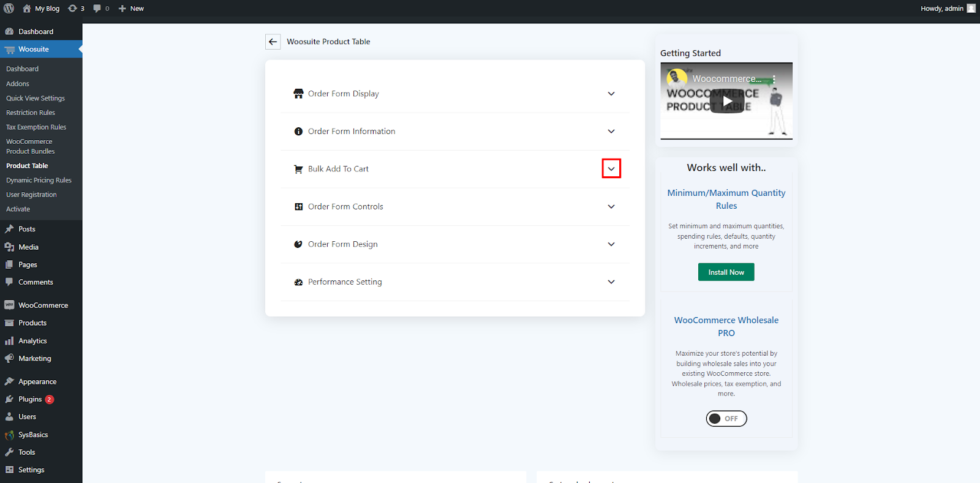This screenshot has width=980, height=483.
Task: Open the Plugins plug icon
Action: pyautogui.click(x=9, y=399)
